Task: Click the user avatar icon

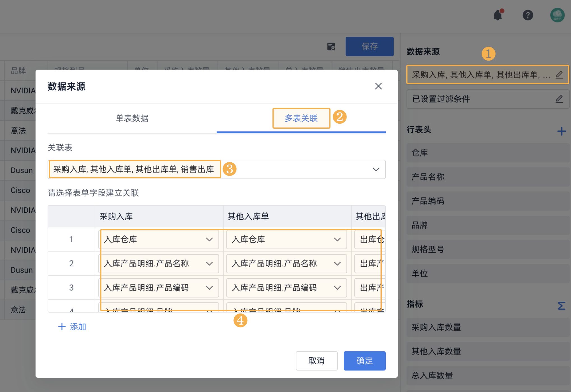Action: tap(557, 15)
